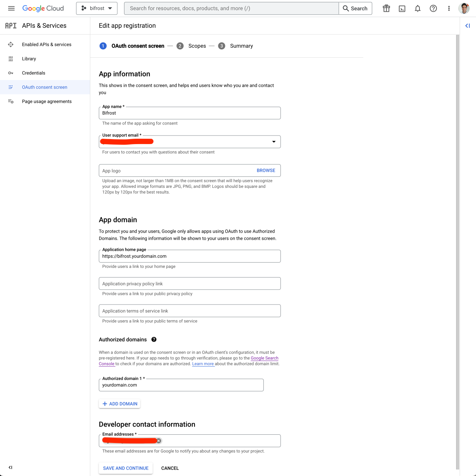Expand the User support email dropdown
476x476 pixels.
(x=190, y=142)
